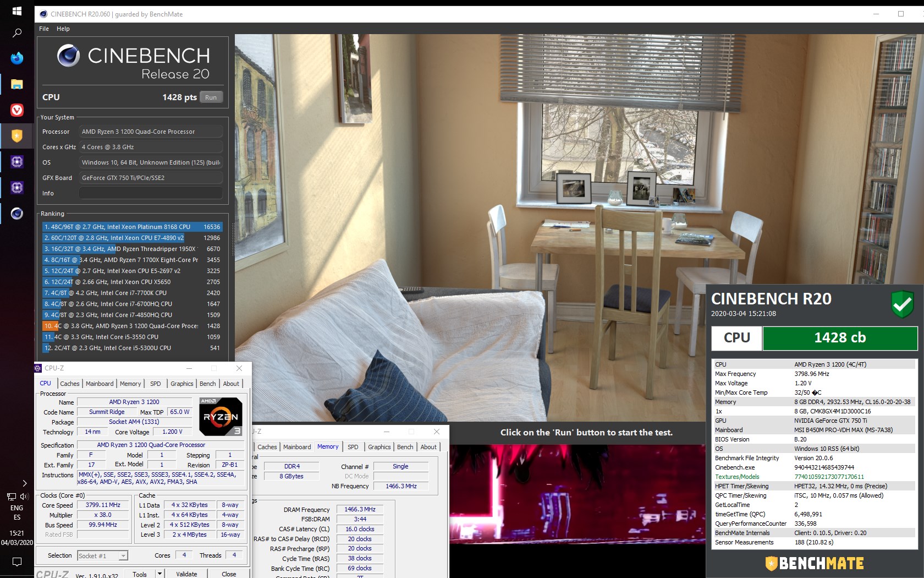Select Graphics tab in the rear CPU-Z window
The image size is (924, 578).
(380, 447)
